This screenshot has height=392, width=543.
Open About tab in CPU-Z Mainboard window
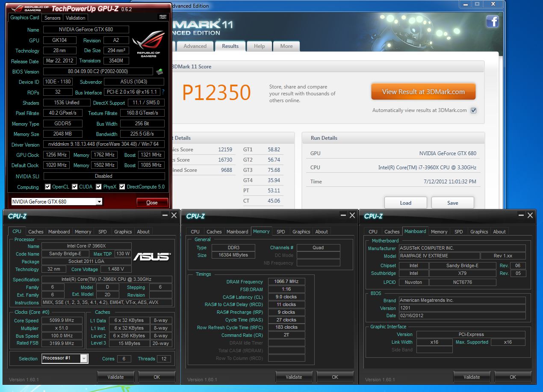click(x=499, y=232)
